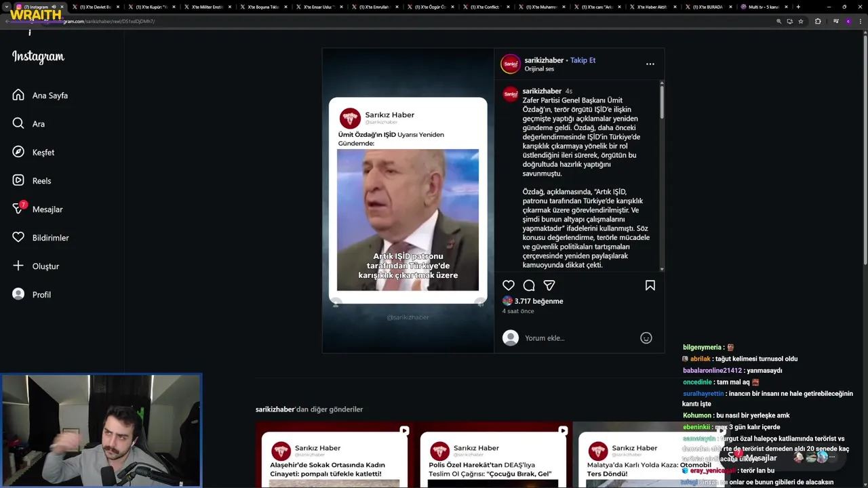Open Polis Özel Harekât'tan DEAŞ'lıya post
This screenshot has height=488, width=868.
[492, 454]
